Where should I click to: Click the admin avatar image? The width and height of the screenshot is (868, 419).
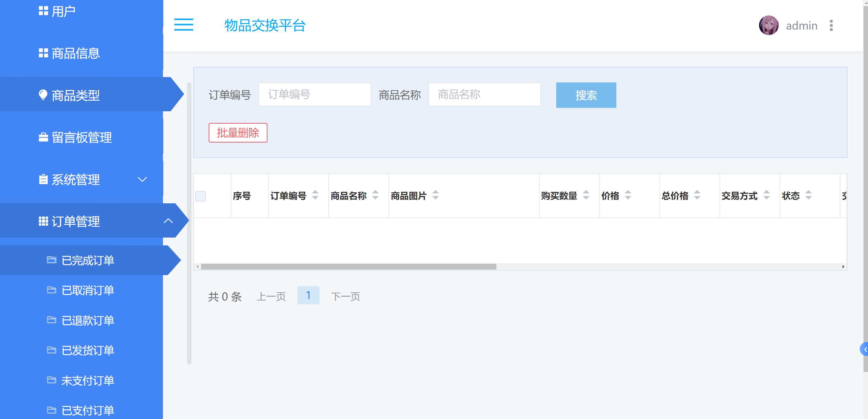pyautogui.click(x=769, y=25)
